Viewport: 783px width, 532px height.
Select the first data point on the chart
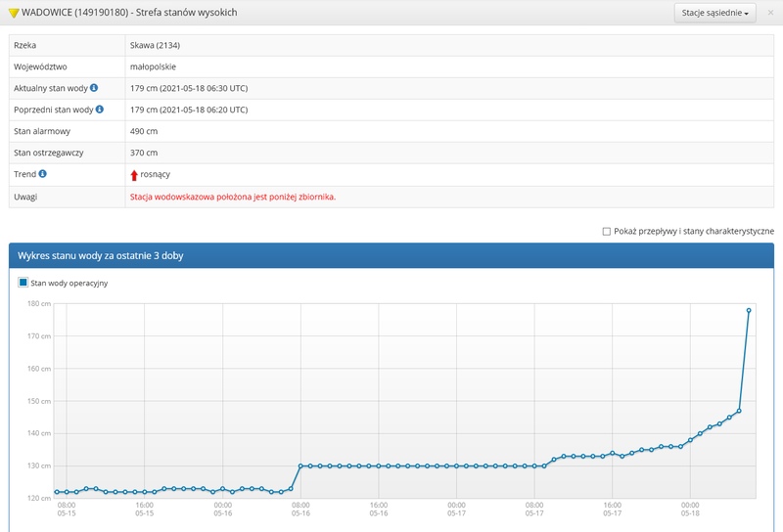57,492
